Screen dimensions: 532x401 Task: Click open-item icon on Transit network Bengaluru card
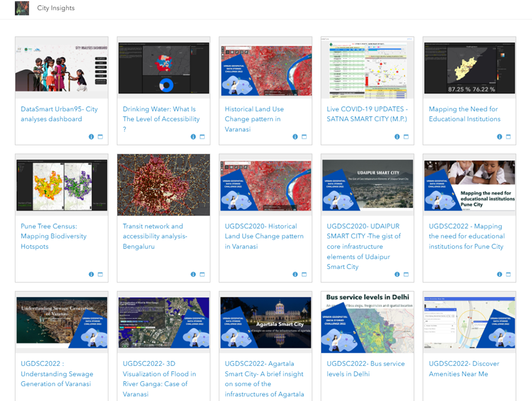(202, 274)
